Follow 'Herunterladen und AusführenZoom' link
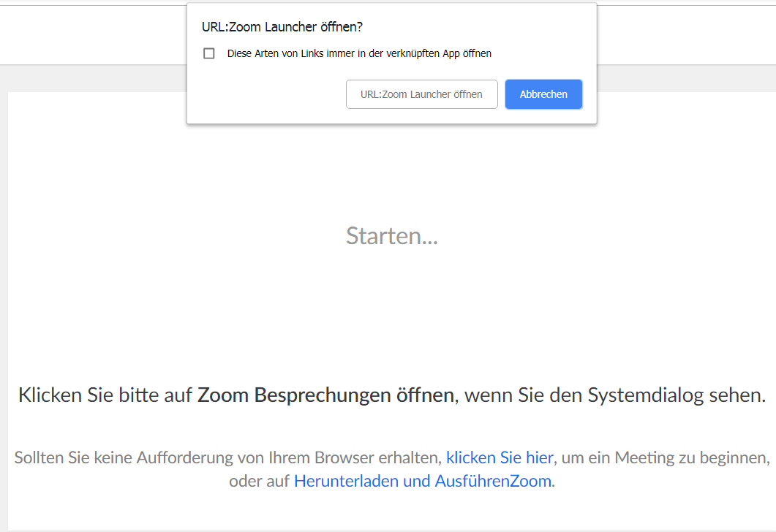Image resolution: width=776 pixels, height=532 pixels. pyautogui.click(x=423, y=481)
